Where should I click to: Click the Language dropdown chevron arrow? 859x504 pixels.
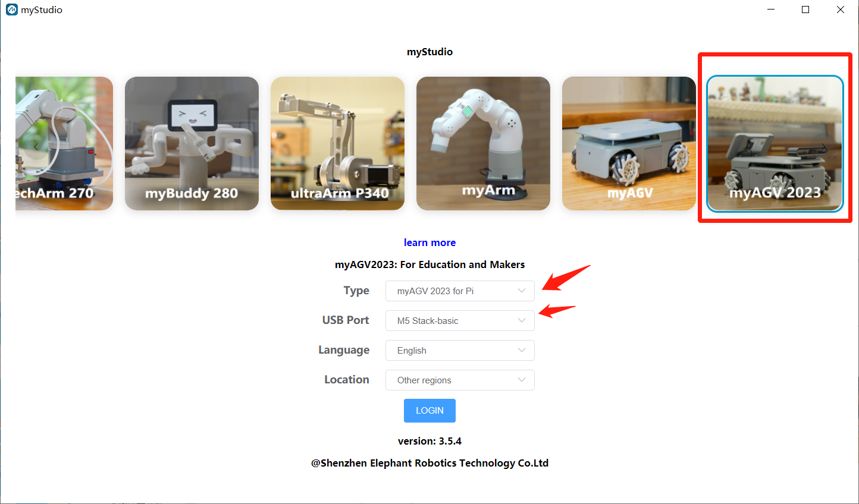522,350
